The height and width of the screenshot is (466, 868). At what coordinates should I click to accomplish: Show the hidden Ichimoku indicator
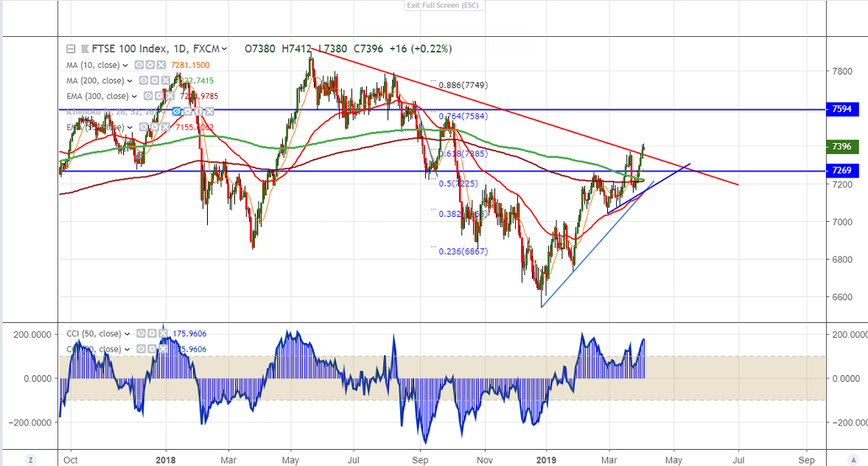point(177,111)
